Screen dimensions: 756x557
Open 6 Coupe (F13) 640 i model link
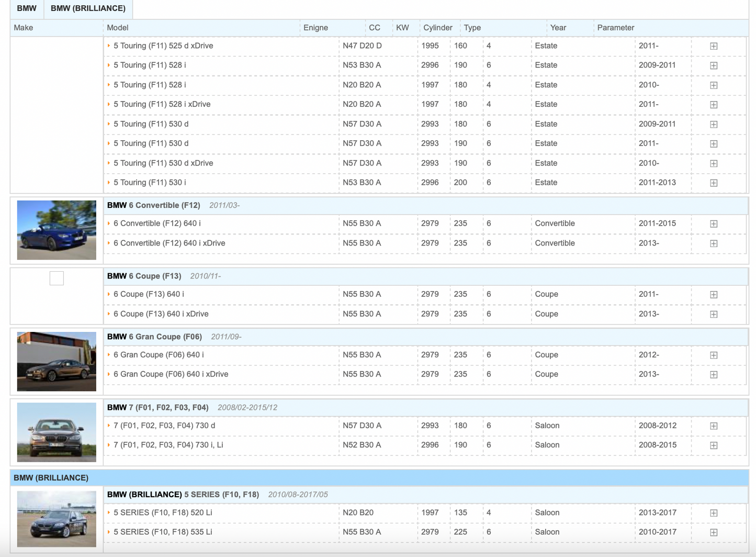pyautogui.click(x=149, y=294)
